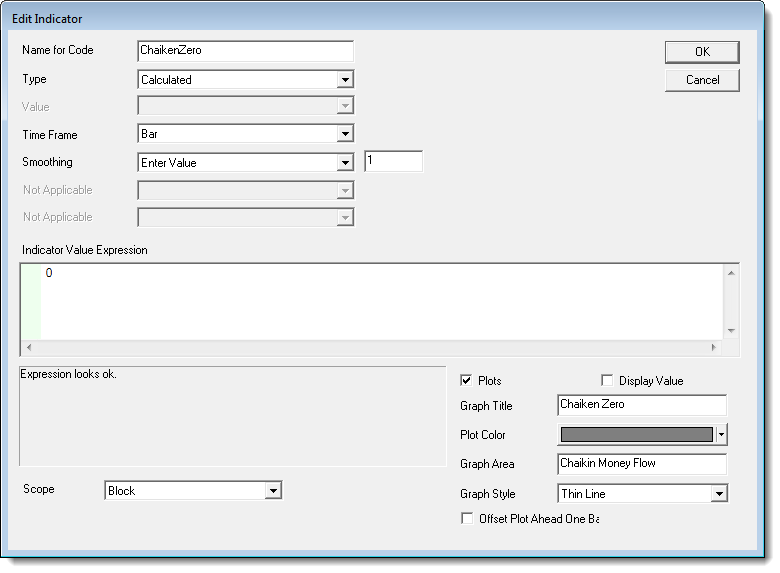Click the Graph Title text field
The image size is (780, 573).
[641, 405]
